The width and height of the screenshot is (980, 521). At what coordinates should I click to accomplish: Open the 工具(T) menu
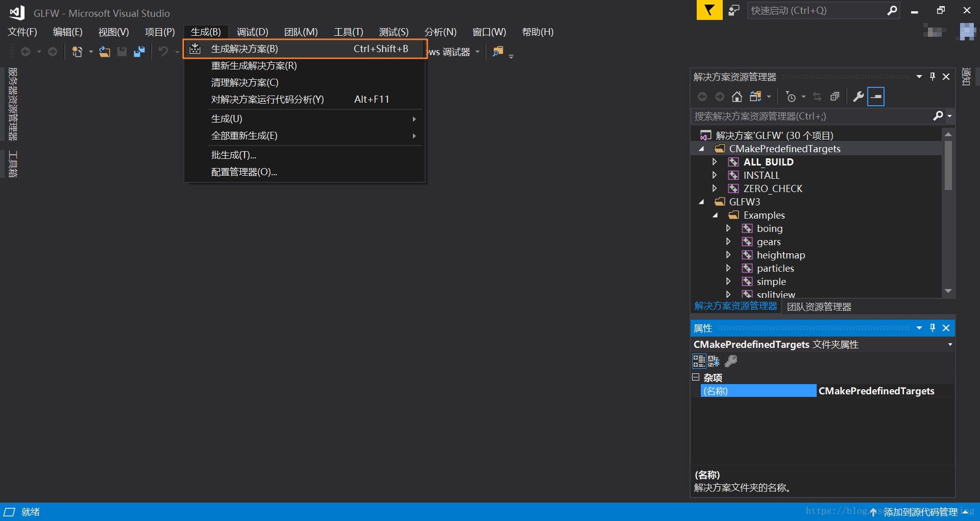tap(349, 32)
